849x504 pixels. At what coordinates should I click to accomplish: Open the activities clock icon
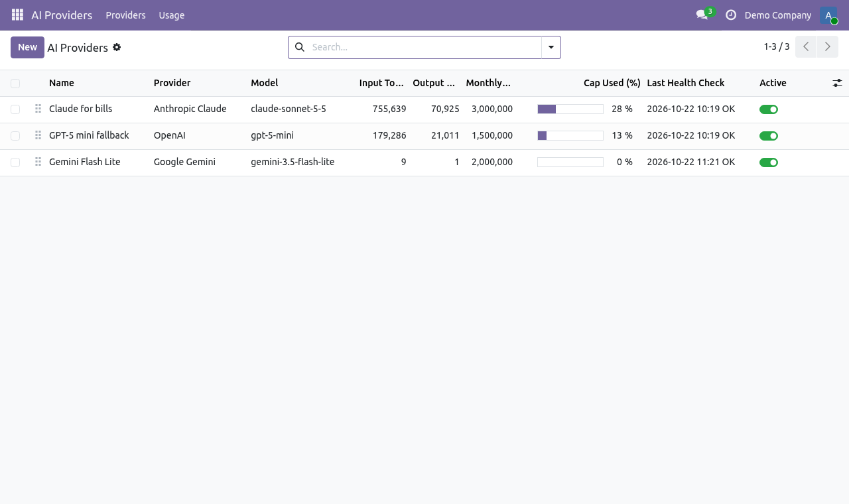click(731, 15)
